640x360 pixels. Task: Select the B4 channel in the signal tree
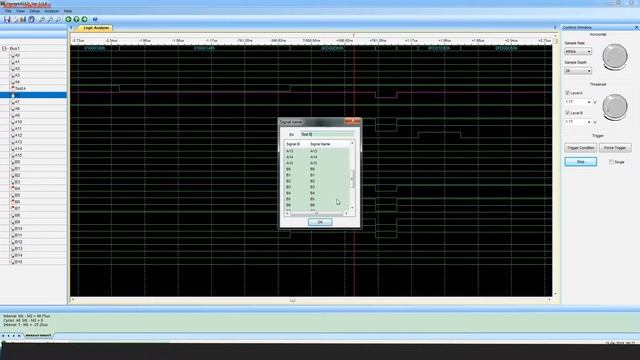(x=18, y=188)
